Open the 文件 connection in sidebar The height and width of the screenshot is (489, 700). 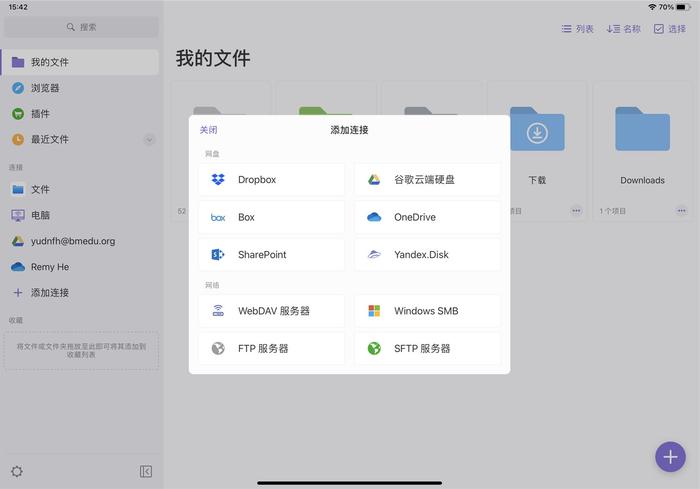(80, 189)
